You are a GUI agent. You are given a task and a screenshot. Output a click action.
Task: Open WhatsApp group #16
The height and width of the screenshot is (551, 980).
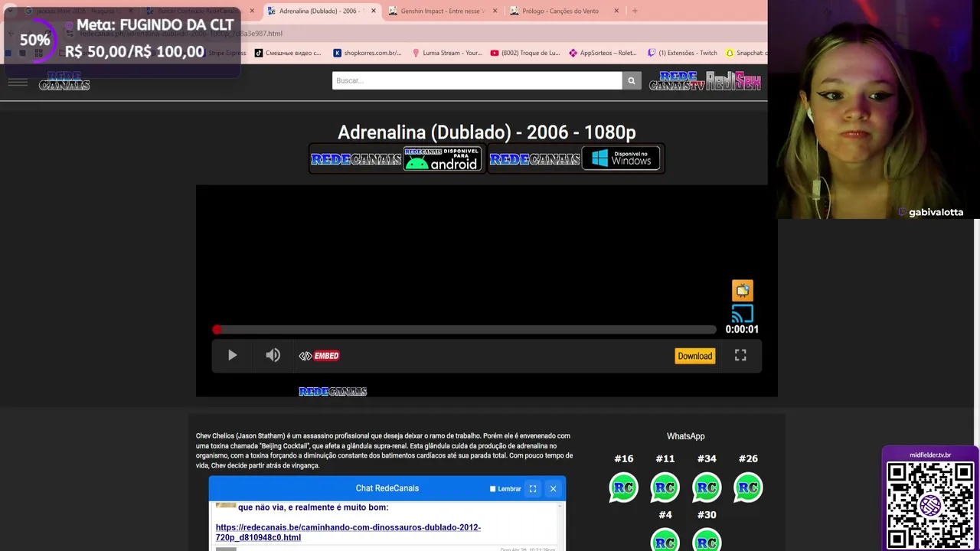[623, 488]
